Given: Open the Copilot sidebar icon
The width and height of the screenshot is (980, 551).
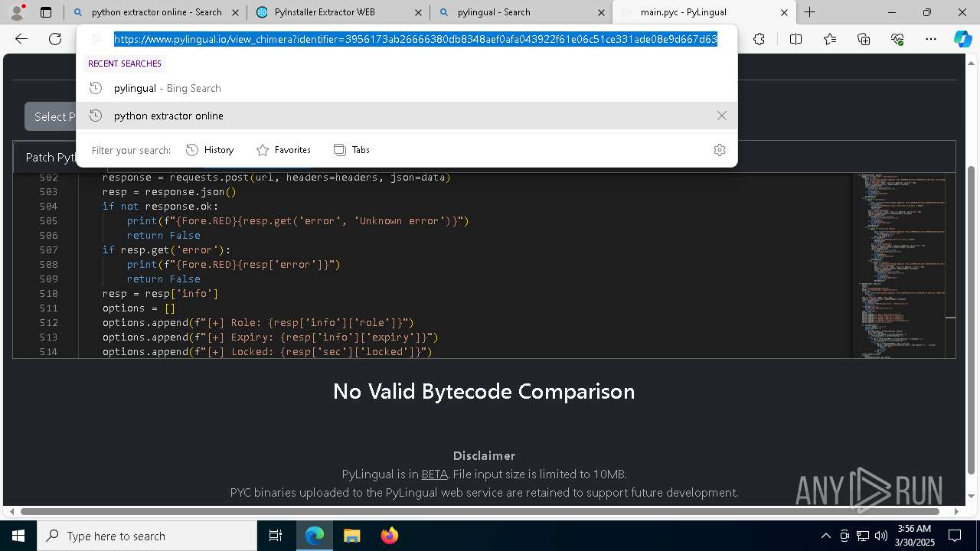Looking at the screenshot, I should point(962,39).
